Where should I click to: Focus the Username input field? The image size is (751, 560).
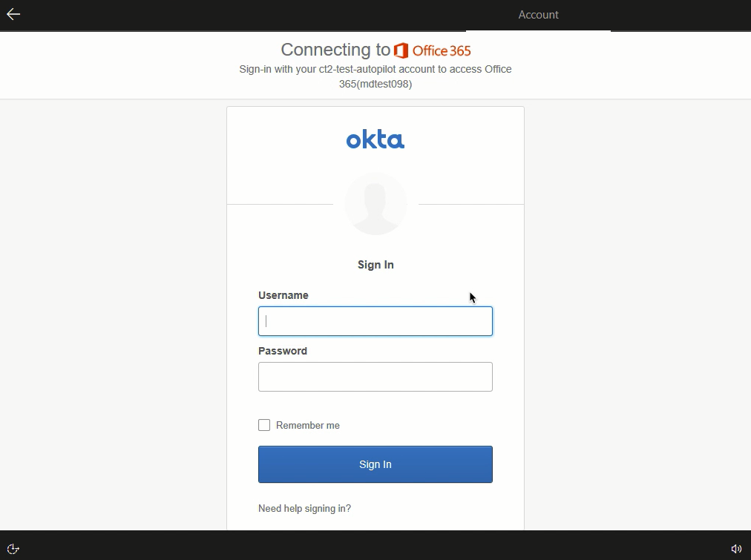click(375, 321)
